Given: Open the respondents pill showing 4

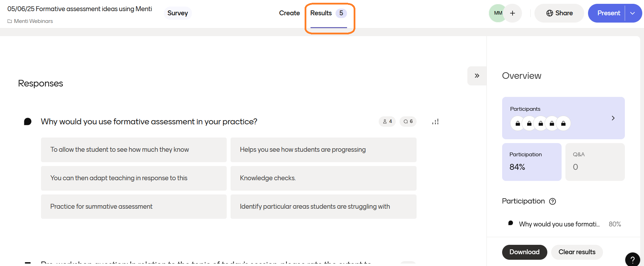Looking at the screenshot, I should pos(387,122).
